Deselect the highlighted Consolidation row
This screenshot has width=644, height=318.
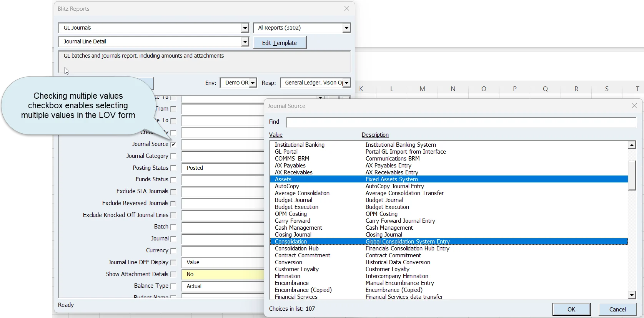[449, 242]
